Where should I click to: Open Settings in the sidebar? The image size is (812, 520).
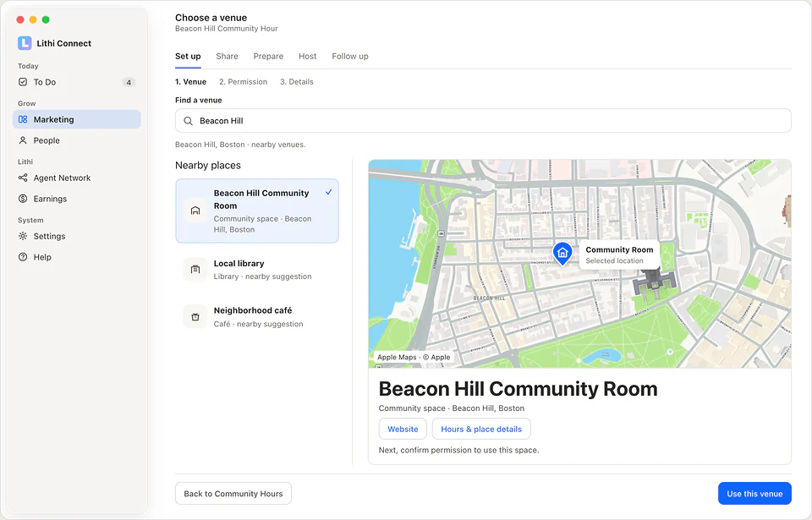pos(77,236)
